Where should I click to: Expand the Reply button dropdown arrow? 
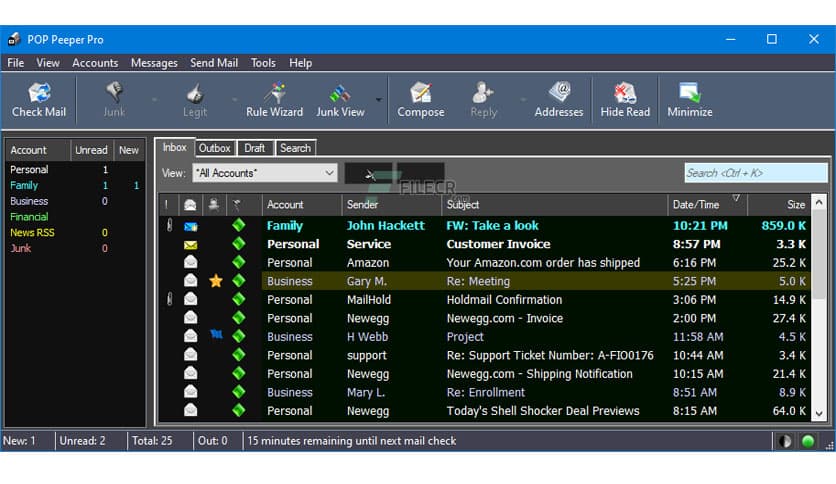point(523,100)
